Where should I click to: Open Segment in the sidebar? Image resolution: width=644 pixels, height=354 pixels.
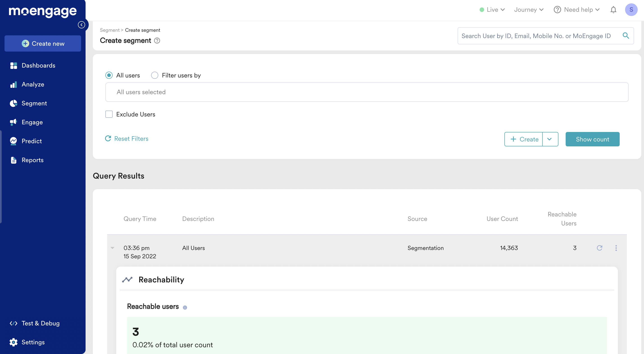pos(34,103)
